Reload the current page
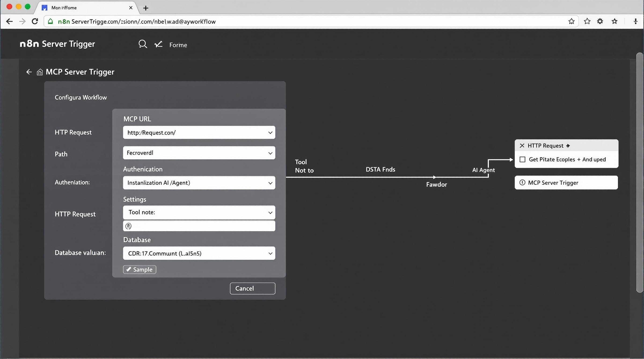Screen dimensions: 644x359 pyautogui.click(x=35, y=21)
